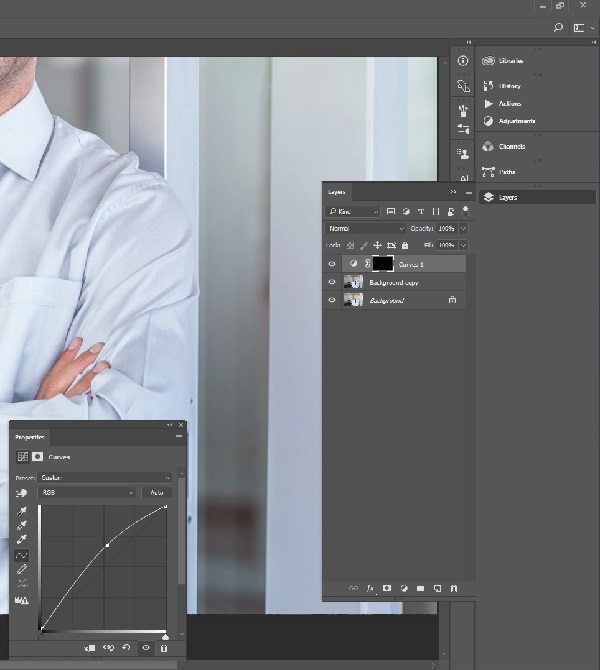Open the Normal blend mode dropdown
This screenshot has height=670, width=600.
[x=353, y=229]
